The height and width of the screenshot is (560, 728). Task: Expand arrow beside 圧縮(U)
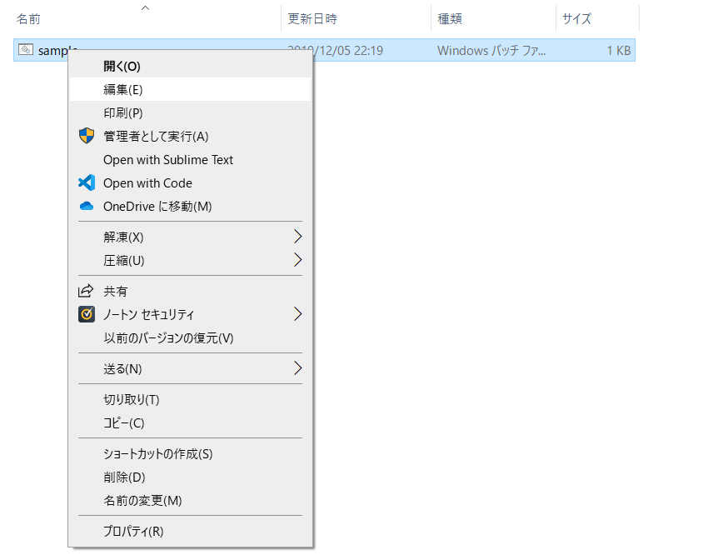297,259
